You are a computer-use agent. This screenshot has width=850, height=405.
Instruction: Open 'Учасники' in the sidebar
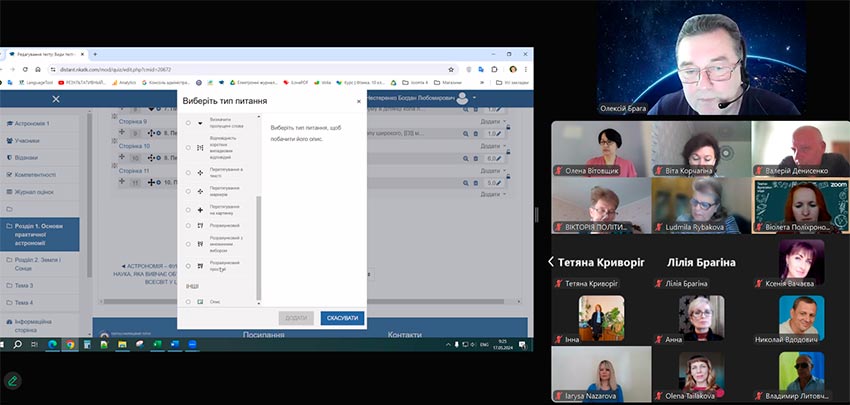(28, 141)
